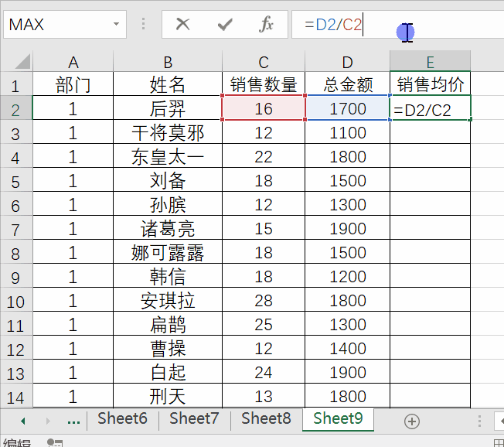
Task: Select column E header
Action: tap(430, 62)
